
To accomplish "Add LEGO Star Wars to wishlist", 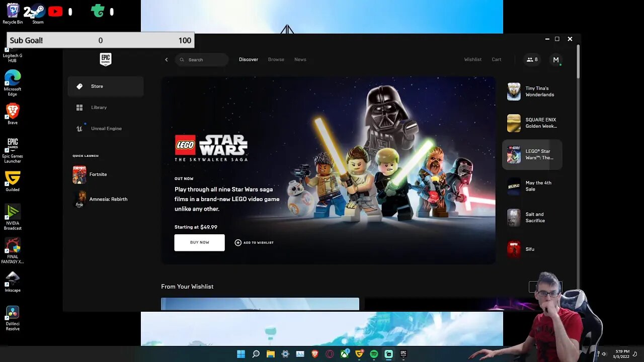I will click(x=254, y=243).
